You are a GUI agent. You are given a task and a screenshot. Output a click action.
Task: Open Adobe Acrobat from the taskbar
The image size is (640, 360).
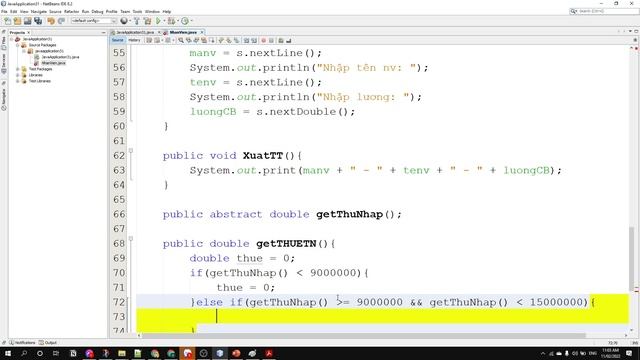tap(269, 353)
